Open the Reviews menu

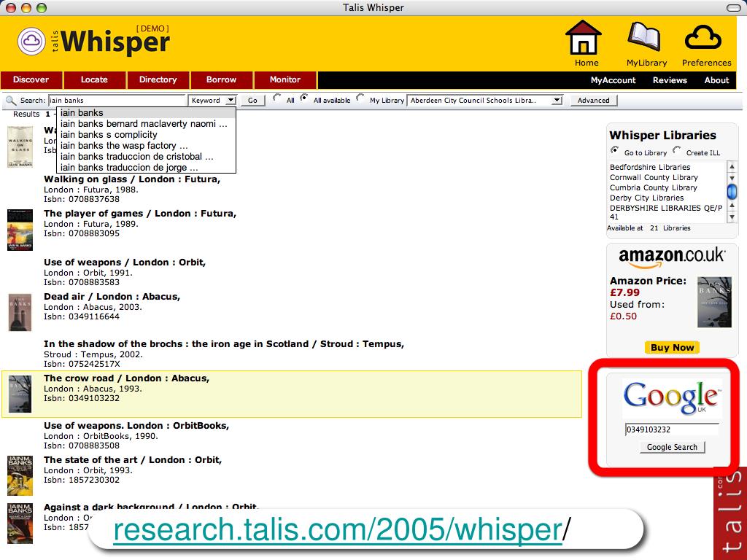point(670,80)
